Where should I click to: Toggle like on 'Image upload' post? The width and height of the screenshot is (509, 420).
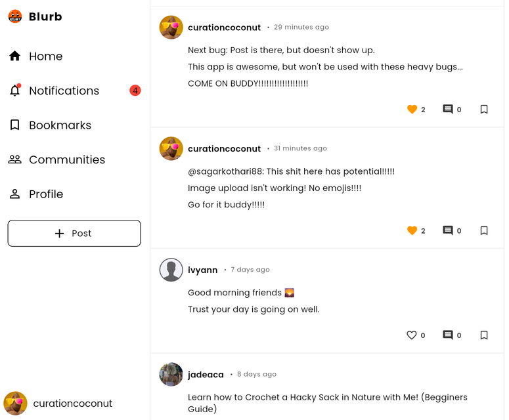[412, 230]
